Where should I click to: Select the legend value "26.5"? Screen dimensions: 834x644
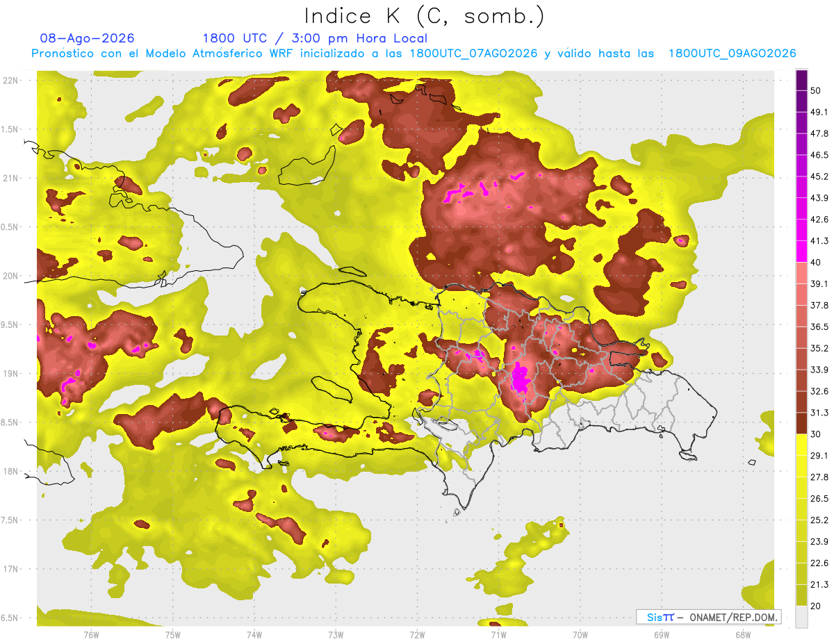pyautogui.click(x=819, y=499)
